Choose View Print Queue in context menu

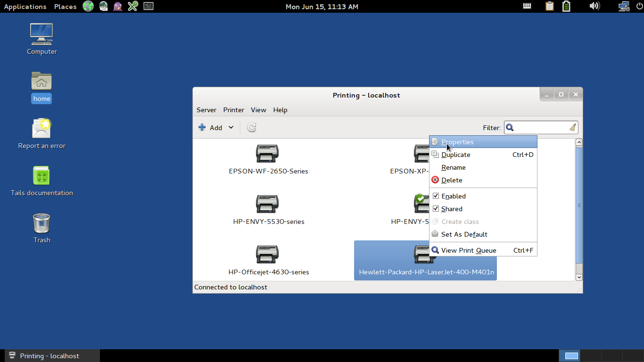coord(483,250)
